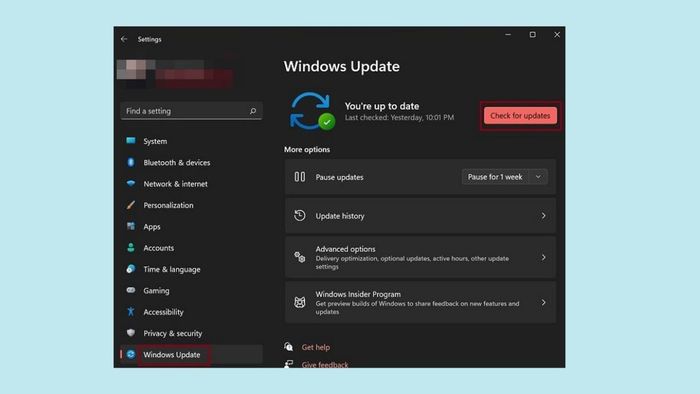
Task: Click the Pause updates pause icon
Action: tap(300, 177)
